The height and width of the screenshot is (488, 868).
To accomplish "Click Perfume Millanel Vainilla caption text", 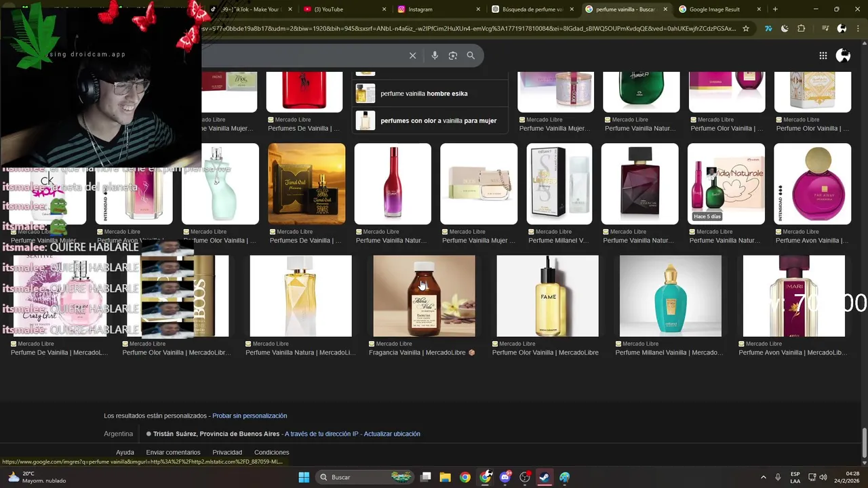I will tap(669, 352).
